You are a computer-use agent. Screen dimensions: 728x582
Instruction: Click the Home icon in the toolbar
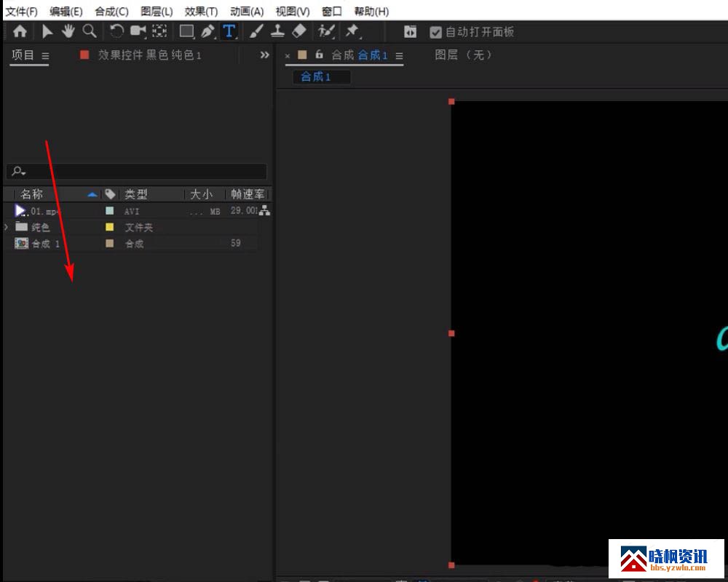click(20, 31)
